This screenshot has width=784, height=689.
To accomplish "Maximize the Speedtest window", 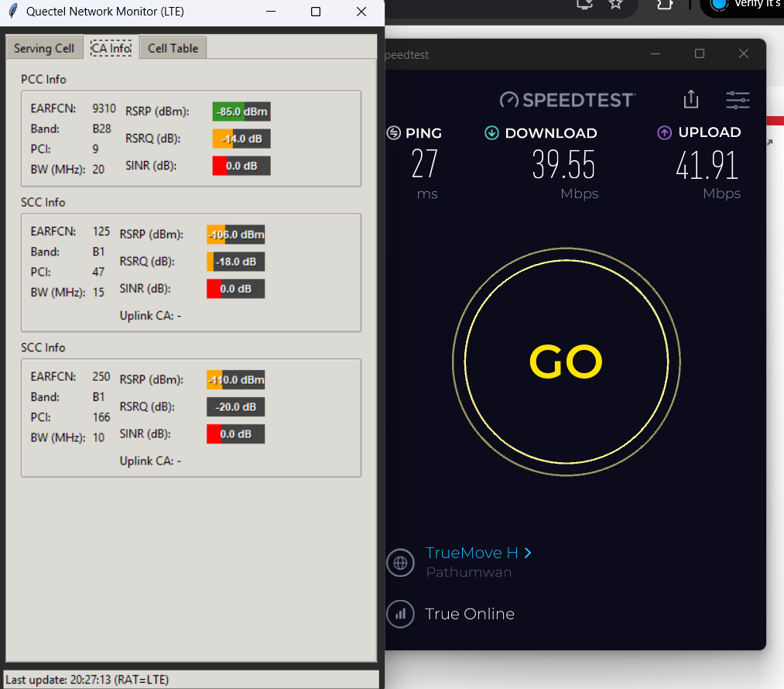I will 700,53.
